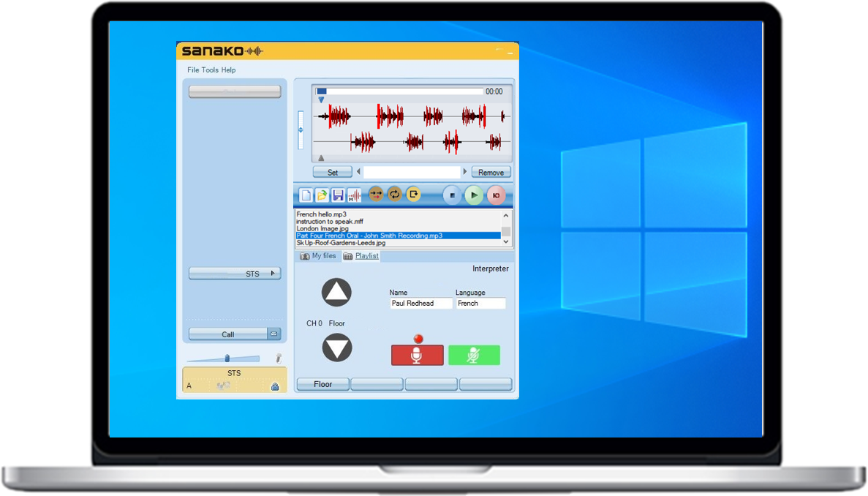Image resolution: width=868 pixels, height=496 pixels.
Task: Save using the floppy disk icon
Action: (338, 195)
